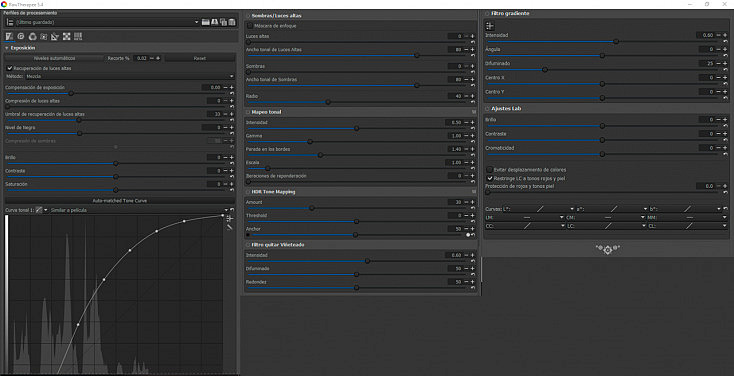This screenshot has width=734, height=376.
Task: Decrease Umbral de recuperación de luces altas
Action: click(x=225, y=114)
